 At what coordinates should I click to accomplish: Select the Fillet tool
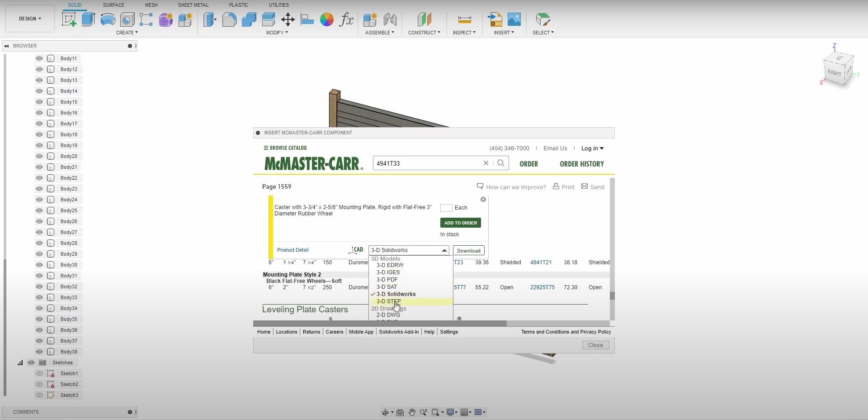tap(230, 19)
